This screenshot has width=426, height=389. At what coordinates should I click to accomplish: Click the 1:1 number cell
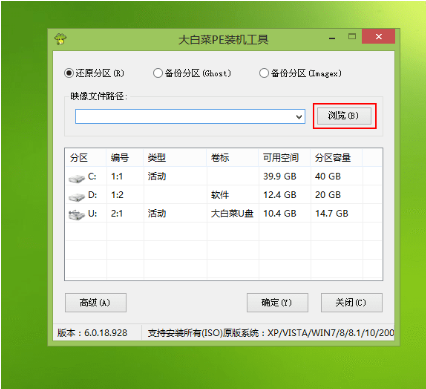[117, 176]
